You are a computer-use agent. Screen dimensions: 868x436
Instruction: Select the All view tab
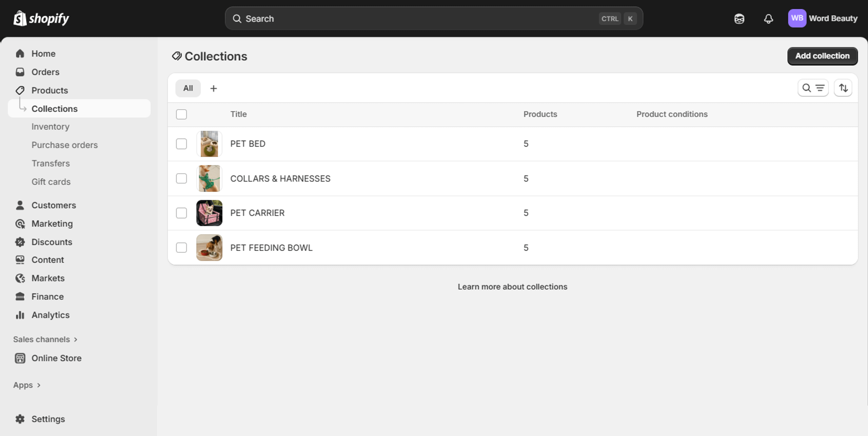point(188,88)
